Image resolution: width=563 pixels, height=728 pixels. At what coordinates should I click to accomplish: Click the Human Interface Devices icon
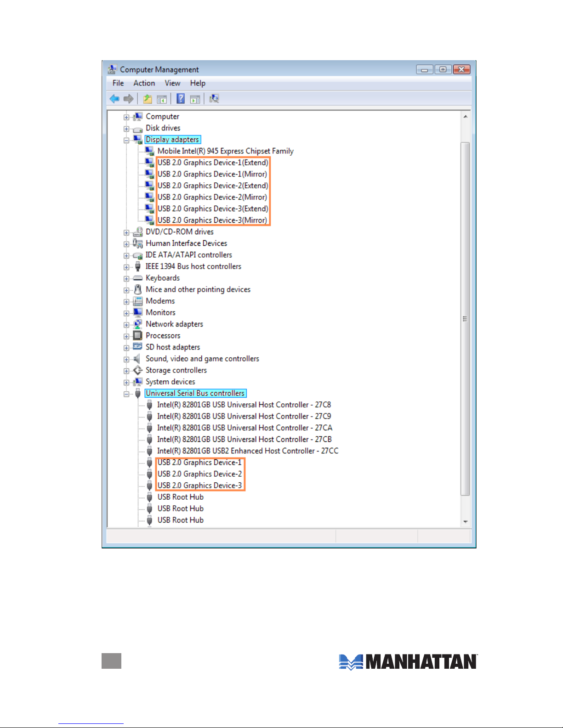137,243
